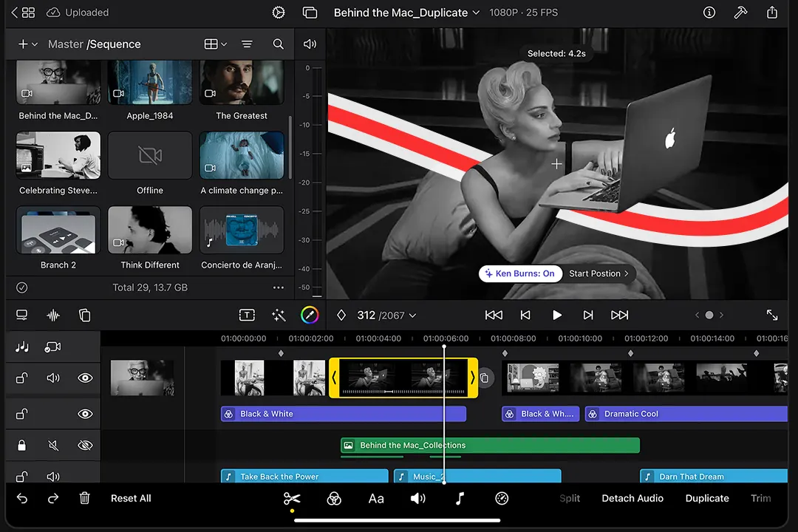Image resolution: width=798 pixels, height=532 pixels.
Task: Expand the add media plus dropdown
Action: pos(28,44)
